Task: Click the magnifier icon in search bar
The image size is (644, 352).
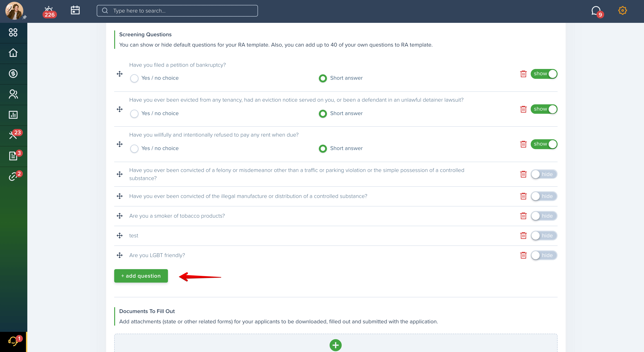Action: point(105,11)
